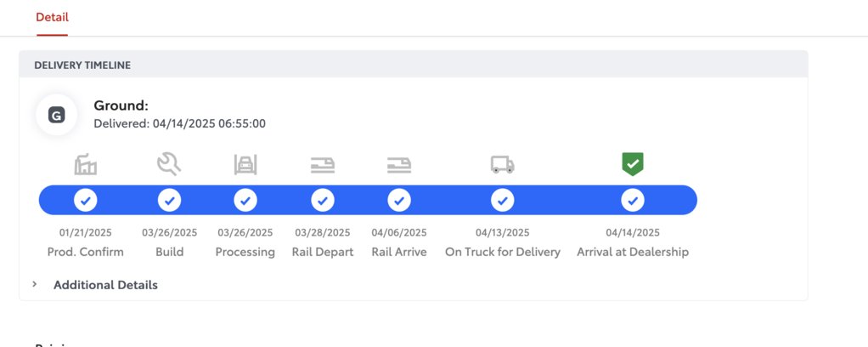Viewport: 868px width, 347px height.
Task: Click the delivery truck icon
Action: 503,165
